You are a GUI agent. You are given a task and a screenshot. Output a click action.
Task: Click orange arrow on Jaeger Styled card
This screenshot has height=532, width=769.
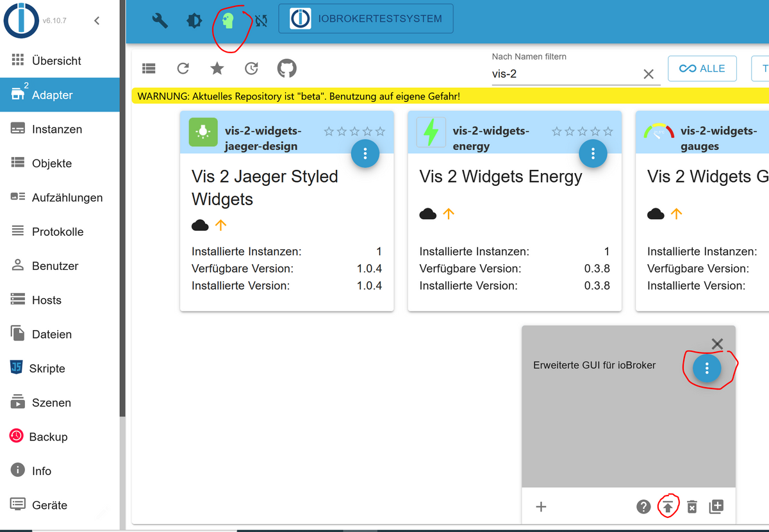tap(221, 225)
